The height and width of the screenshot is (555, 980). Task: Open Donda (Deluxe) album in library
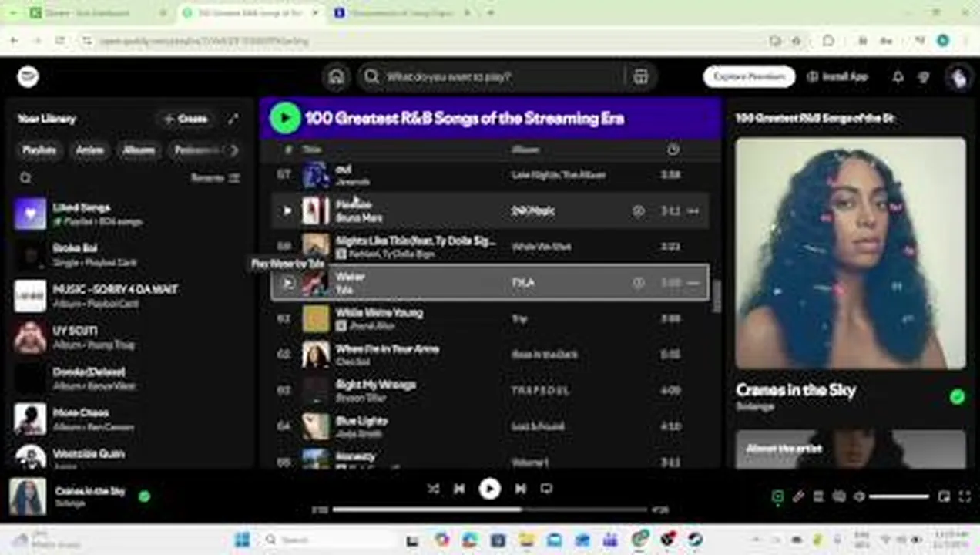(131, 378)
